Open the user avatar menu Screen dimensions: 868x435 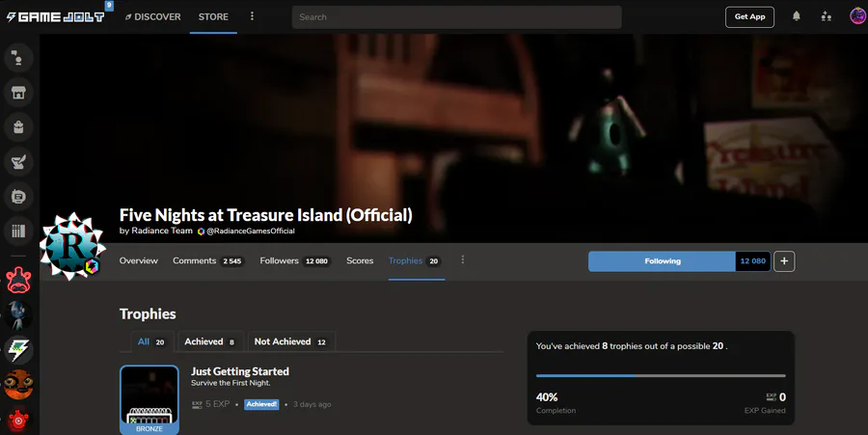[857, 16]
